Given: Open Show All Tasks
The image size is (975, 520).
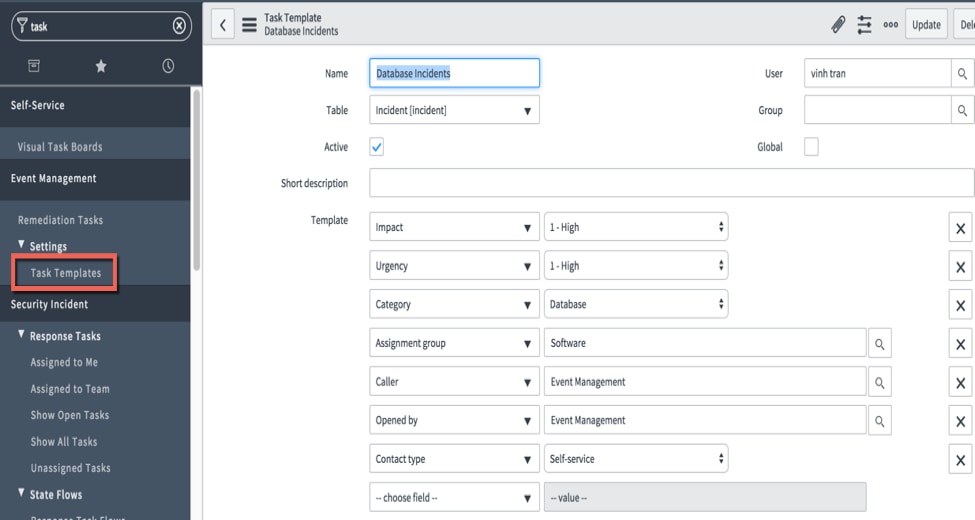Looking at the screenshot, I should [x=63, y=442].
